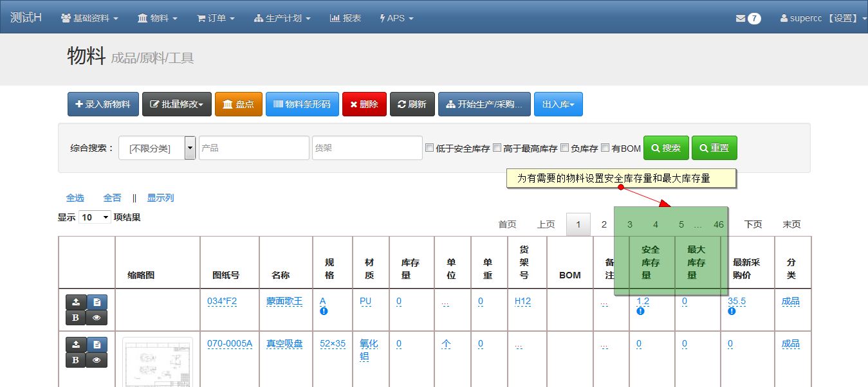This screenshot has width=868, height=387.
Task: Open the mail notifications envelope icon
Action: [x=741, y=19]
